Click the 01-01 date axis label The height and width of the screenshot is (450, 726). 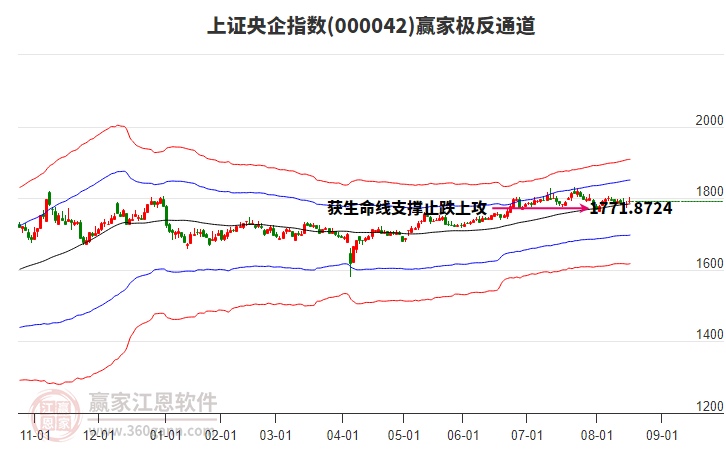[x=166, y=436]
